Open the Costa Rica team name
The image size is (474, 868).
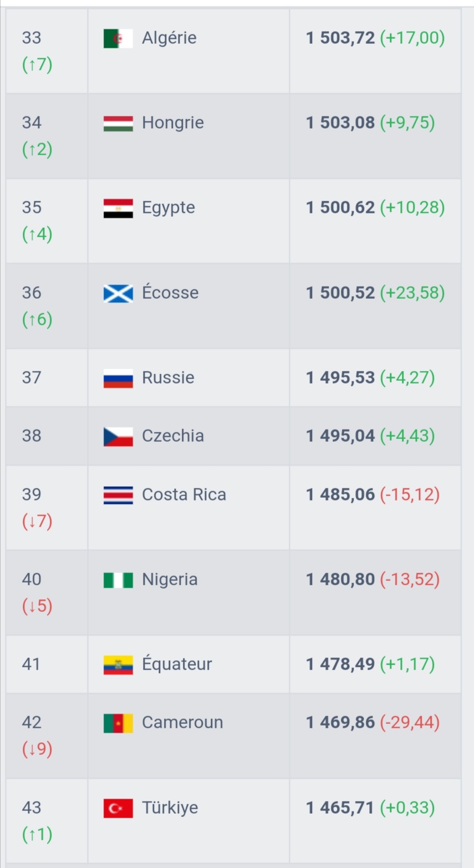(184, 494)
